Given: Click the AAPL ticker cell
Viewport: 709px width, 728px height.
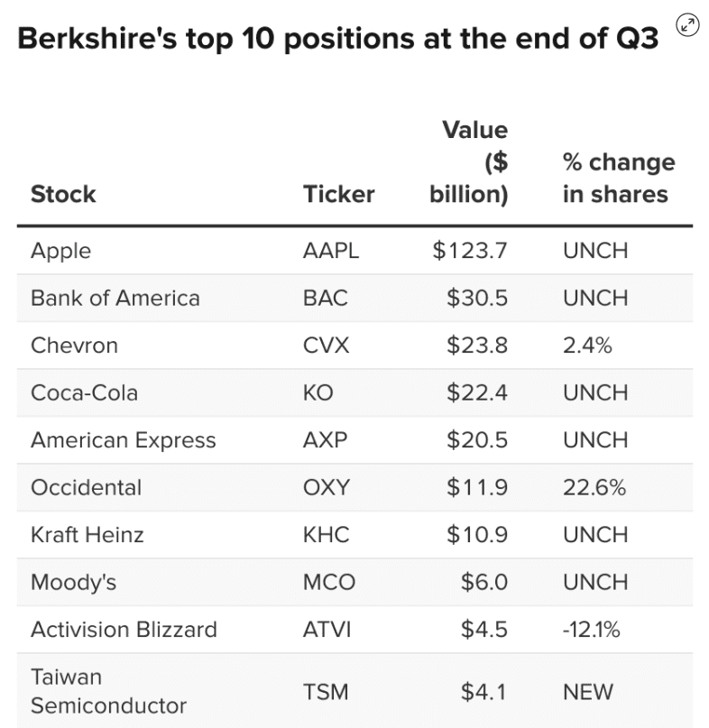Looking at the screenshot, I should click(x=330, y=251).
